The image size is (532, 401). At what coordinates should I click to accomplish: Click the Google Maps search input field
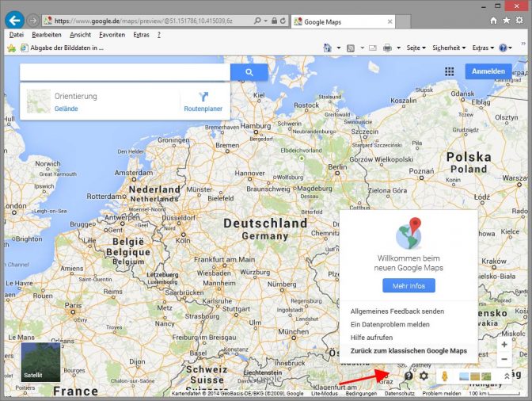pyautogui.click(x=125, y=72)
